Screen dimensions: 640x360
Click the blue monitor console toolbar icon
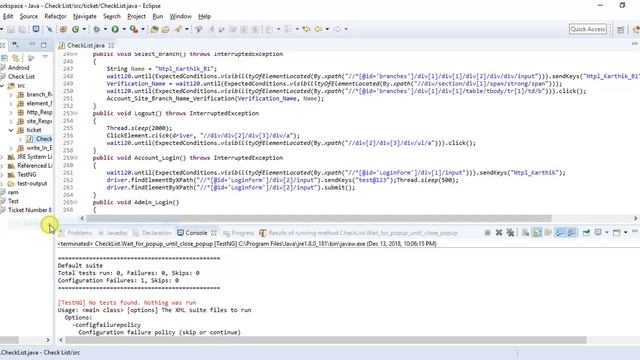36,29
